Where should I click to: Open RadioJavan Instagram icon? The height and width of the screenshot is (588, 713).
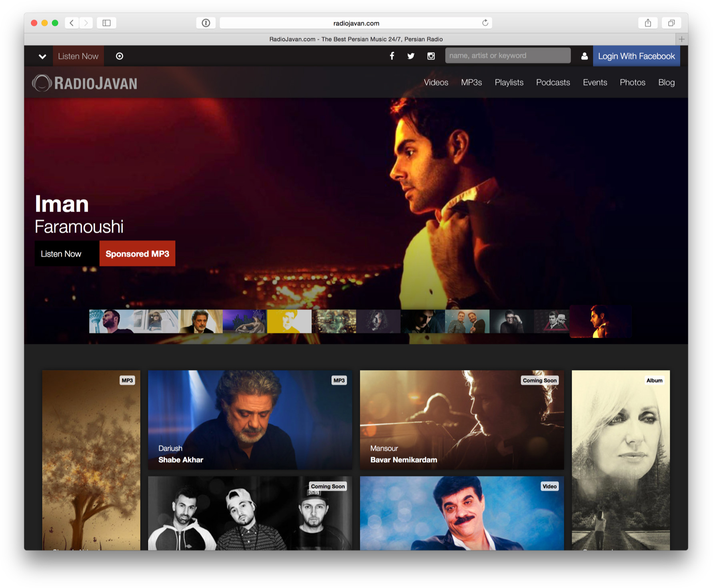click(431, 56)
